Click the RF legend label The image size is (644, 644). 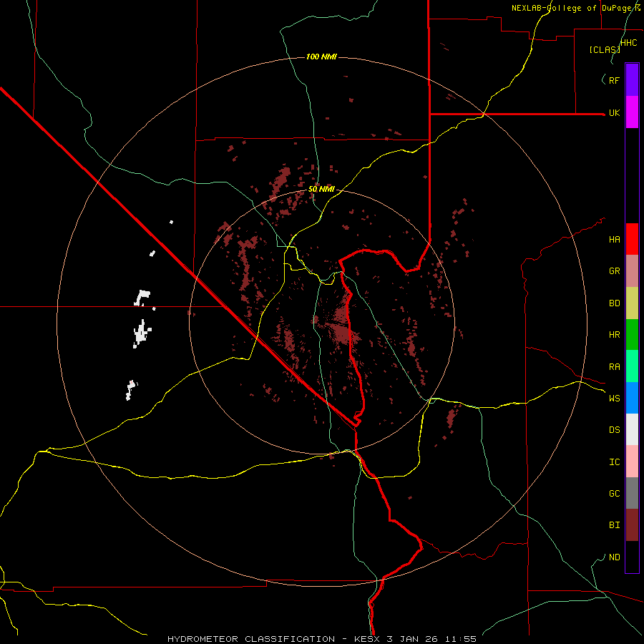click(x=614, y=80)
